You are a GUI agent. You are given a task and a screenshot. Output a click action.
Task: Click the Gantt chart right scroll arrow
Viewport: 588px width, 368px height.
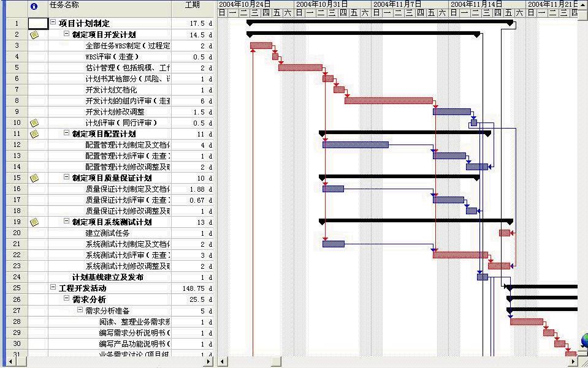click(574, 362)
